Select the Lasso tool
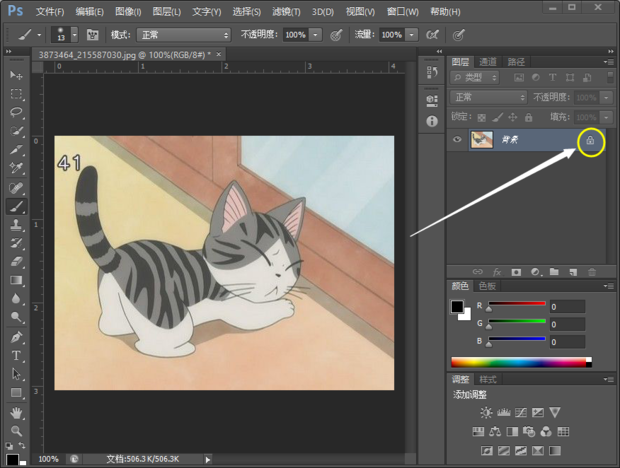Viewport: 620px width, 468px height. [x=16, y=112]
